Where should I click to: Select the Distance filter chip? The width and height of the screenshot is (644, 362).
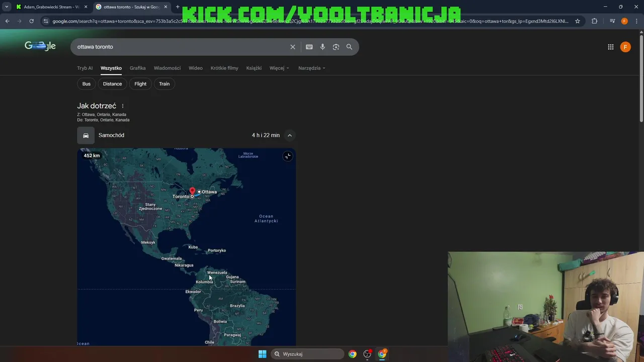click(112, 84)
